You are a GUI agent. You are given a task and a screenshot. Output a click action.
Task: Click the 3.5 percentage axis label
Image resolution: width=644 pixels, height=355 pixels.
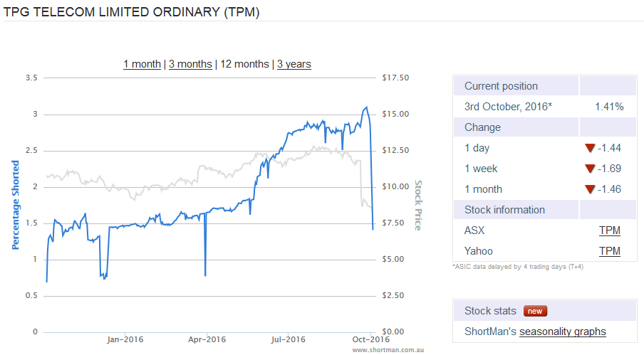pos(31,78)
